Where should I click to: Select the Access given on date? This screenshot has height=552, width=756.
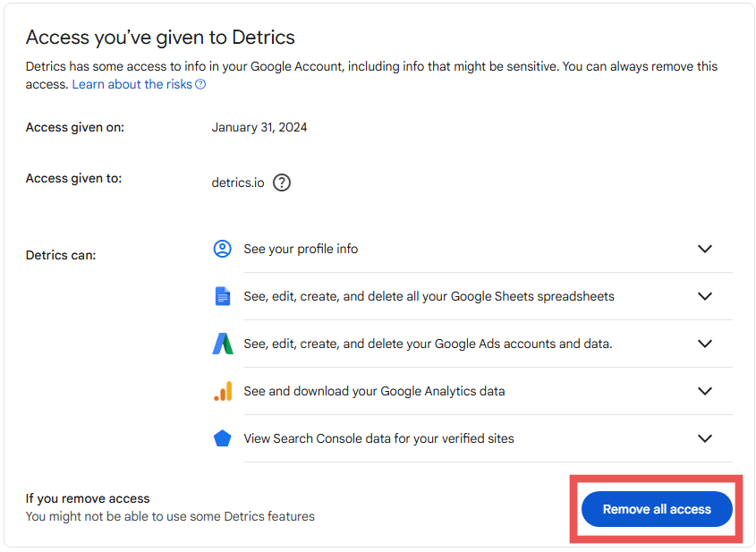(x=260, y=127)
